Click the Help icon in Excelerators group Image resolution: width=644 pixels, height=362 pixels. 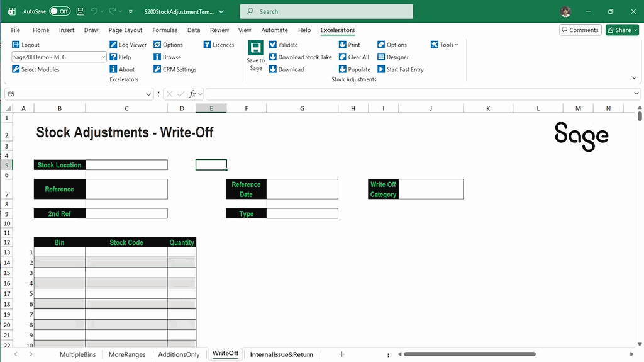(113, 57)
